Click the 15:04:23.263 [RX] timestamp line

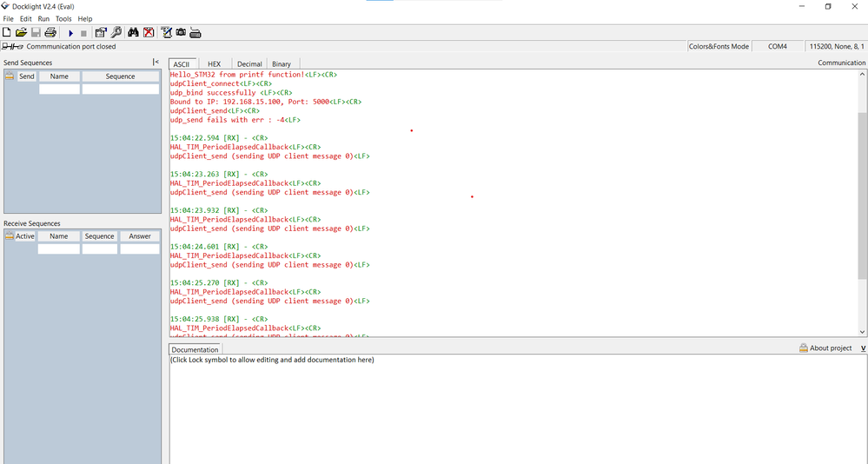point(219,174)
